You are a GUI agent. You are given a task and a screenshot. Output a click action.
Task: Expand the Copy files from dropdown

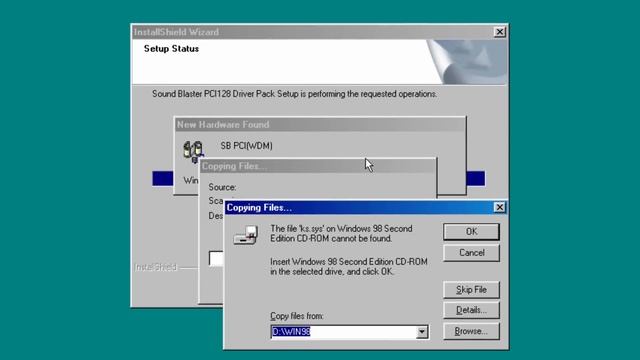click(x=422, y=332)
